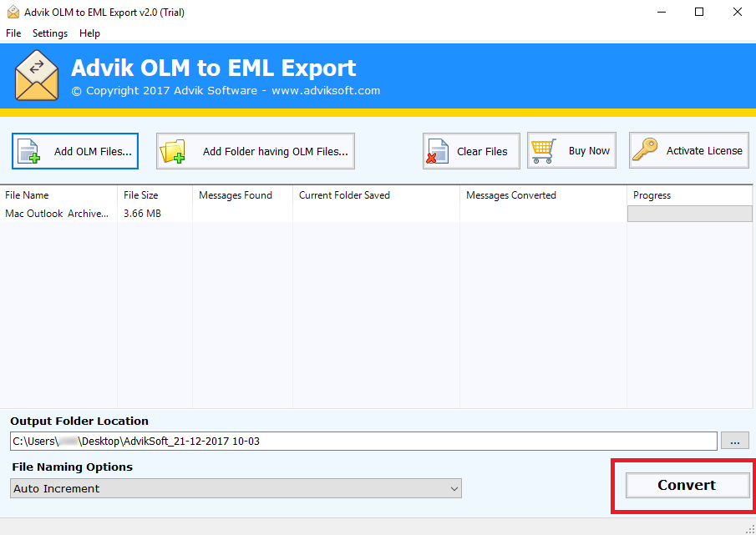This screenshot has width=756, height=535.
Task: Click the golden key Activate License icon
Action: 645,149
